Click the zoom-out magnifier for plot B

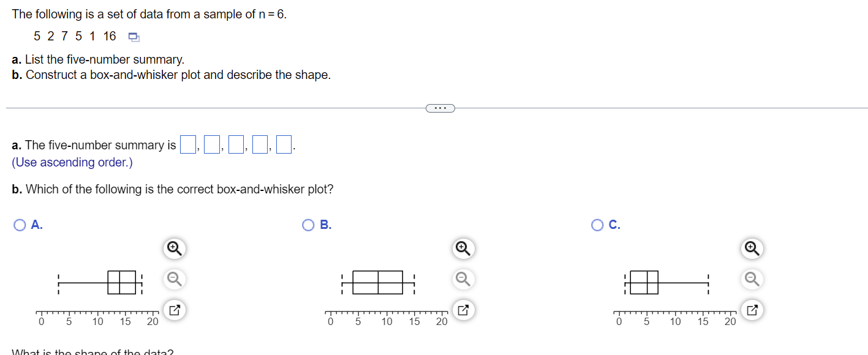click(463, 279)
